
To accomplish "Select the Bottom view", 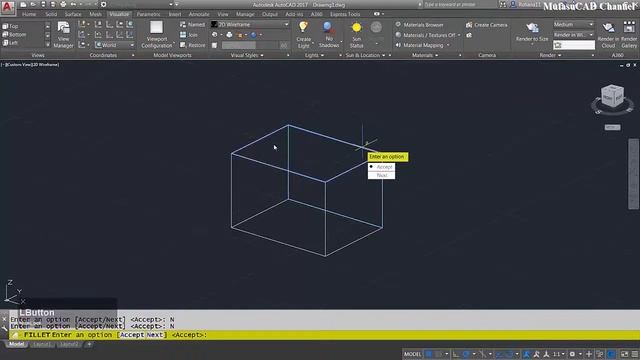I will point(14,35).
